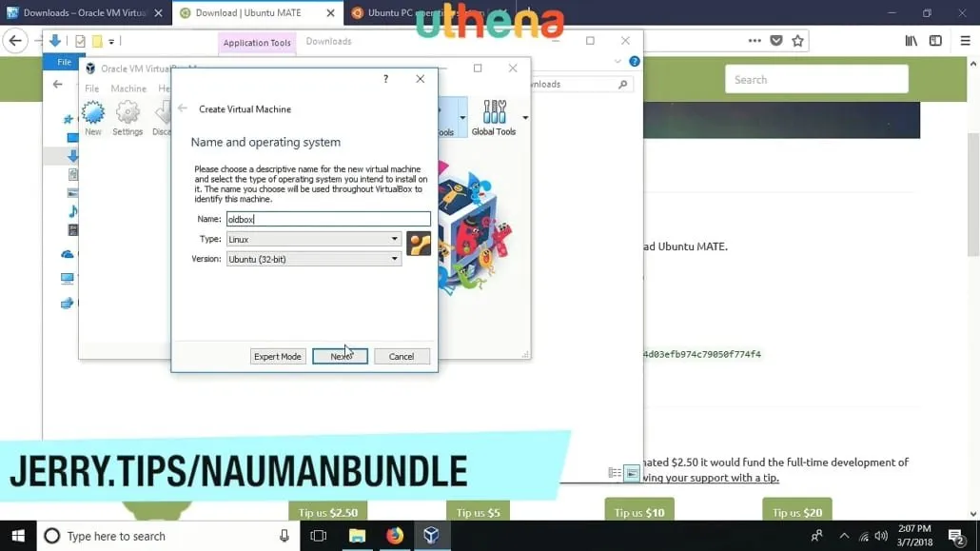980x551 pixels.
Task: Show hidden system tray icons chevron
Action: point(844,536)
